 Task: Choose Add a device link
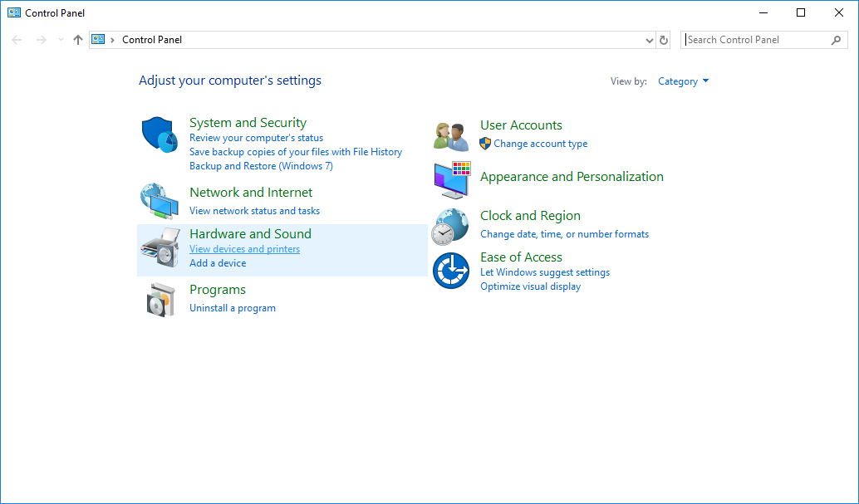coord(218,263)
